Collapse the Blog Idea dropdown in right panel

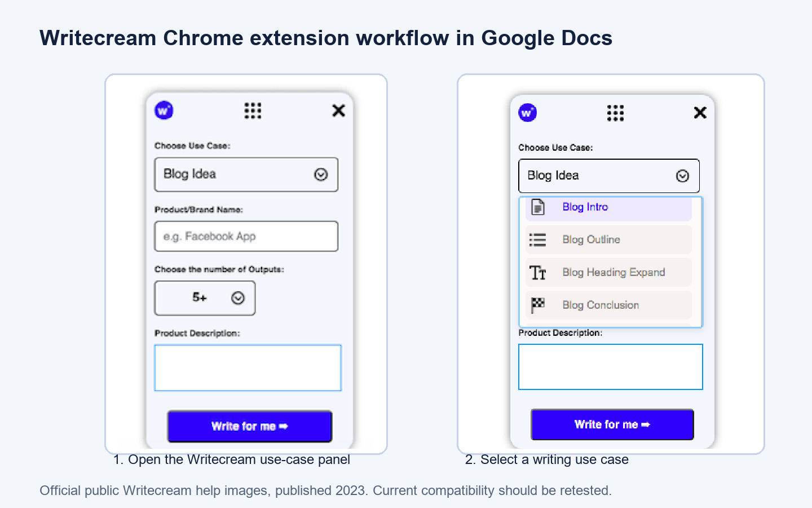point(609,176)
